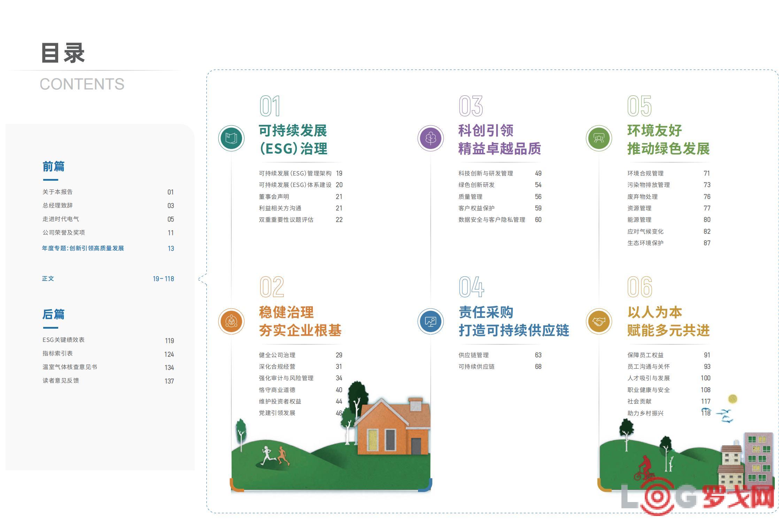
Task: Click the 后篇 section heading
Action: click(x=53, y=314)
